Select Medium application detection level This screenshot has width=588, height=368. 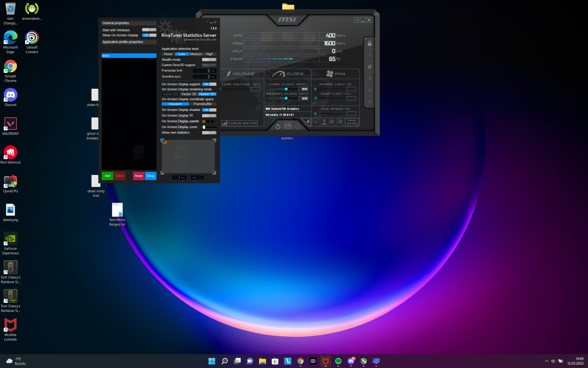(196, 54)
